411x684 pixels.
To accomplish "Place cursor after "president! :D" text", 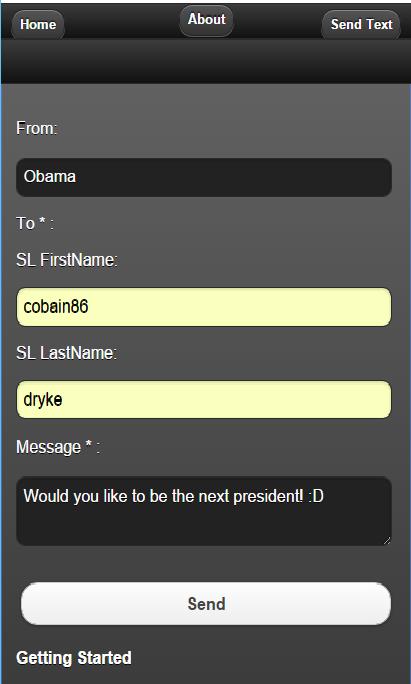I will pyautogui.click(x=325, y=496).
